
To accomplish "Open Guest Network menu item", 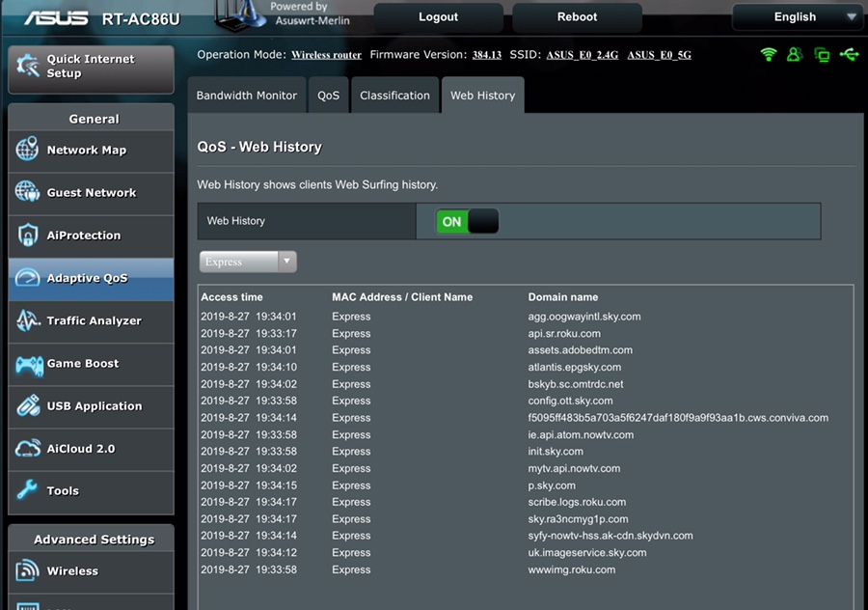I will tap(92, 193).
